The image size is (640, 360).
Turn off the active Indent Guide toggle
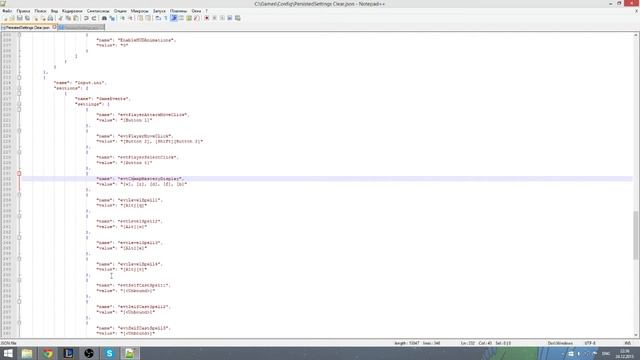(173, 18)
